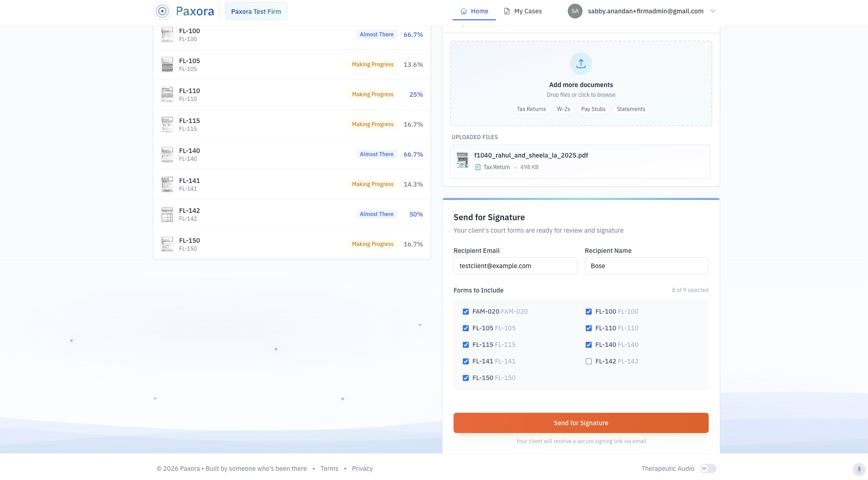
Task: Open the FL-105 form thumbnail icon
Action: (x=167, y=64)
